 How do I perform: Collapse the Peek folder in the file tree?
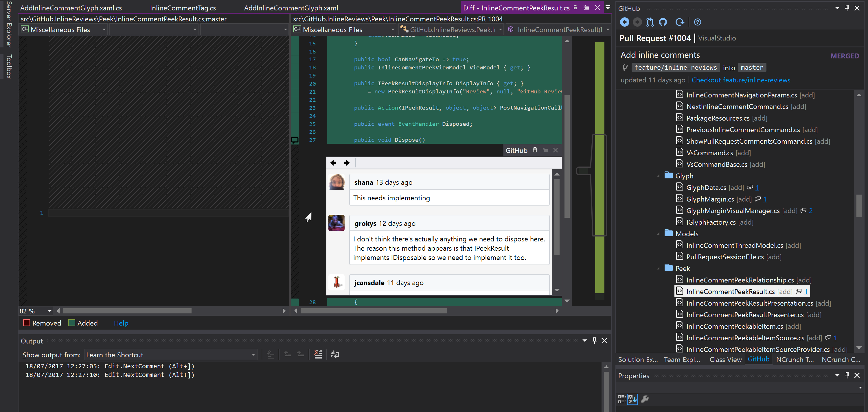point(659,268)
